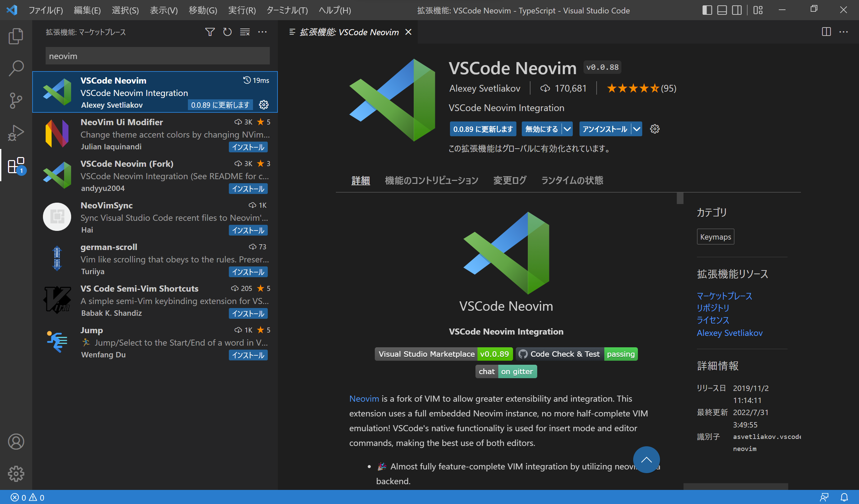
Task: Toggle the secondary side bar visibility
Action: [x=737, y=10]
